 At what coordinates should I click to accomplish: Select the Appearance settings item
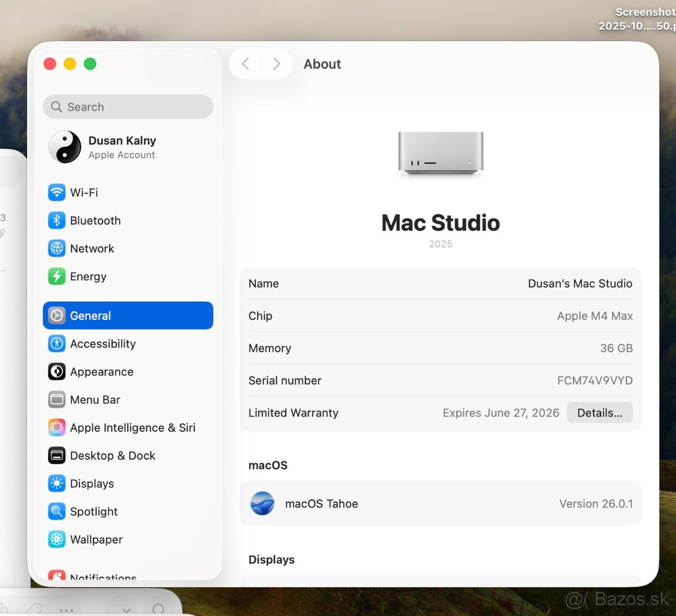(x=101, y=372)
